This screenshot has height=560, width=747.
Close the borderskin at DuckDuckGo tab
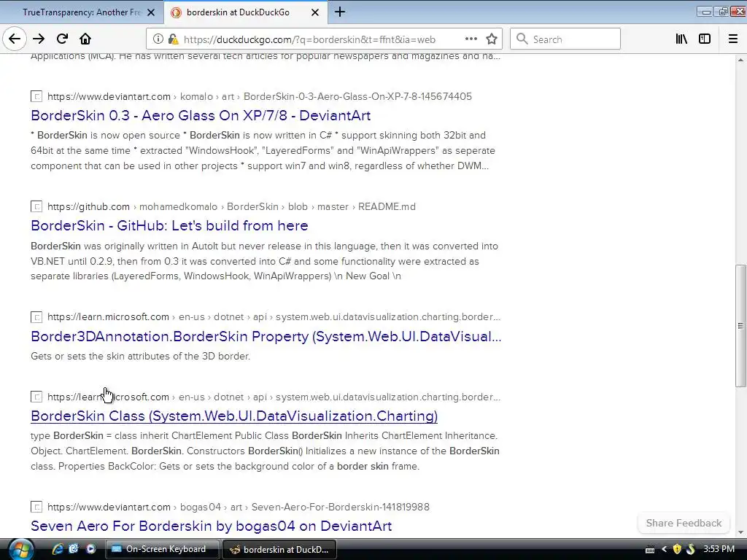(x=315, y=12)
